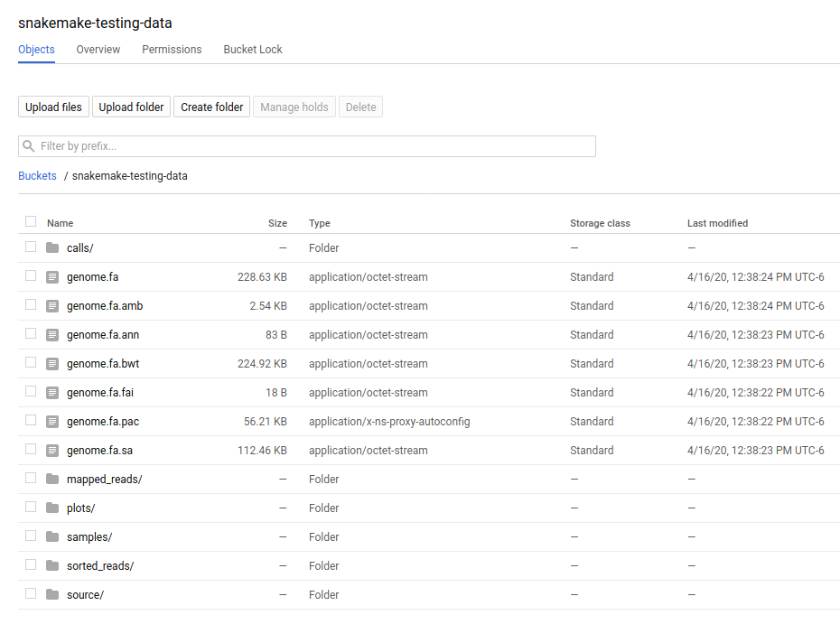The width and height of the screenshot is (840, 643).
Task: Tick the checkbox for the source/ folder
Action: [31, 594]
